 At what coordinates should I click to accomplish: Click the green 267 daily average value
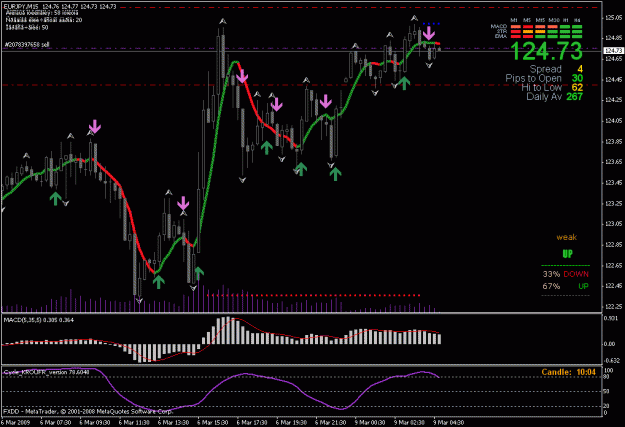(x=574, y=96)
